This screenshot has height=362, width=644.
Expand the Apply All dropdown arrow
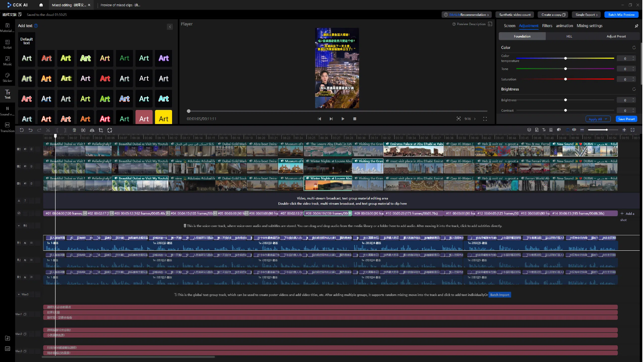tap(606, 119)
